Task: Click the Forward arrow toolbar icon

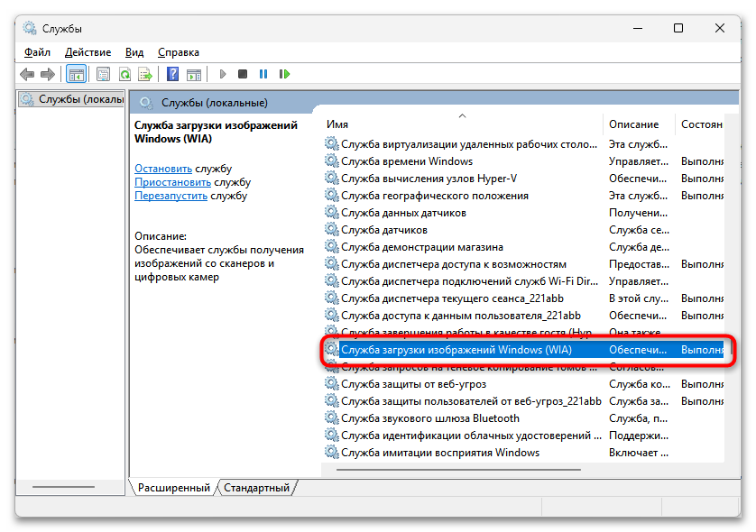Action: point(48,74)
